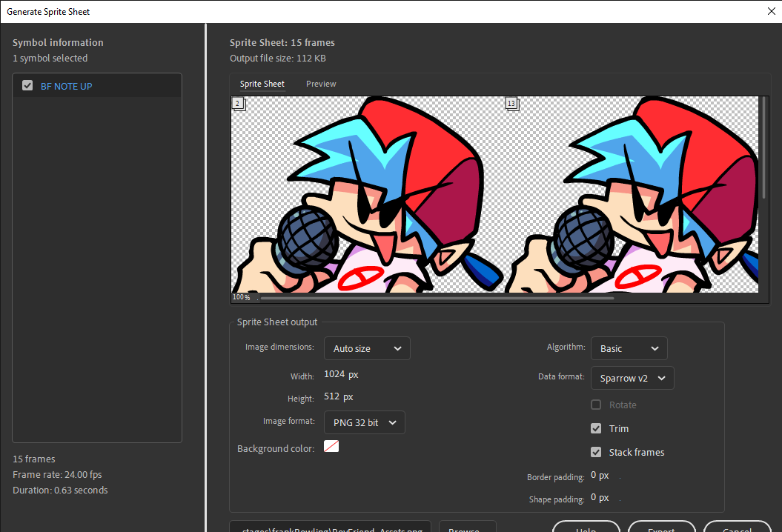Open the Image dimensions Auto size dropdown
This screenshot has height=532, width=782.
click(x=367, y=348)
